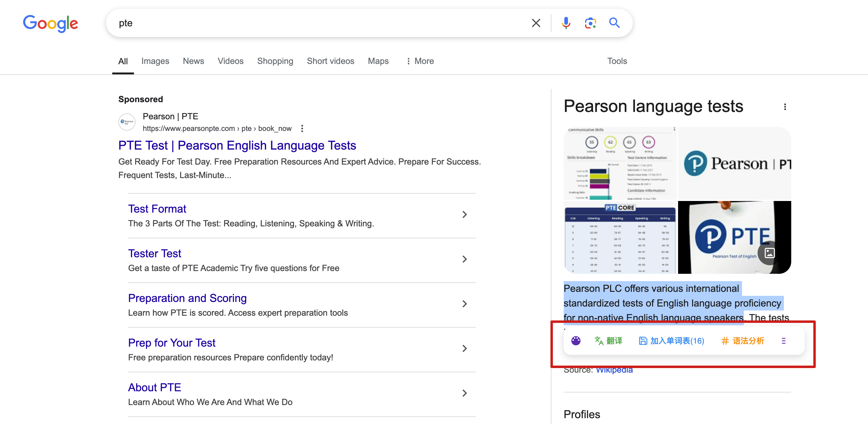Switch to Videos tab

coord(231,61)
